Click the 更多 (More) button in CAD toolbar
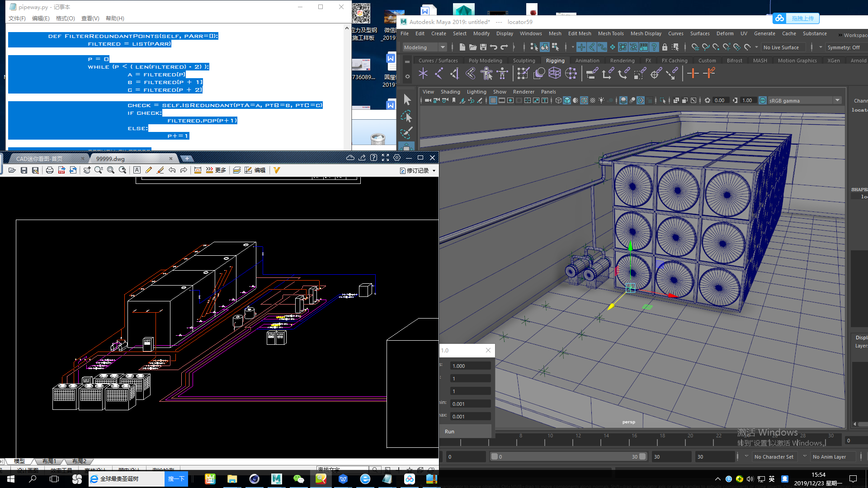 pyautogui.click(x=216, y=170)
